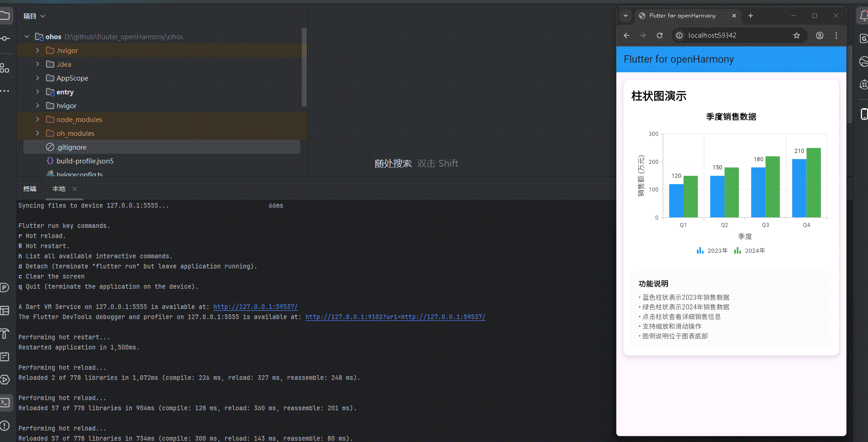Click the green Q1 2024 bar

tap(691, 197)
